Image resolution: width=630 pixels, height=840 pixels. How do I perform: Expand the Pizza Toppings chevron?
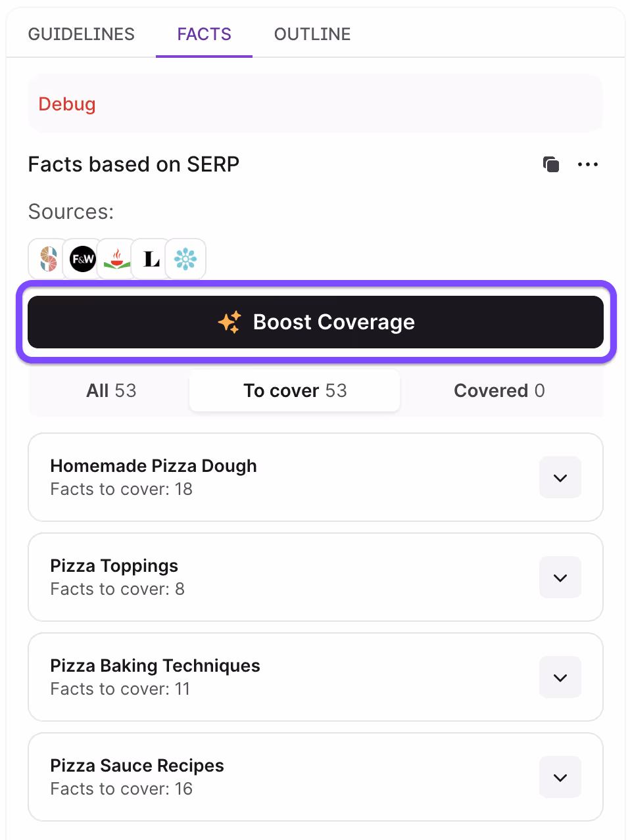tap(560, 578)
